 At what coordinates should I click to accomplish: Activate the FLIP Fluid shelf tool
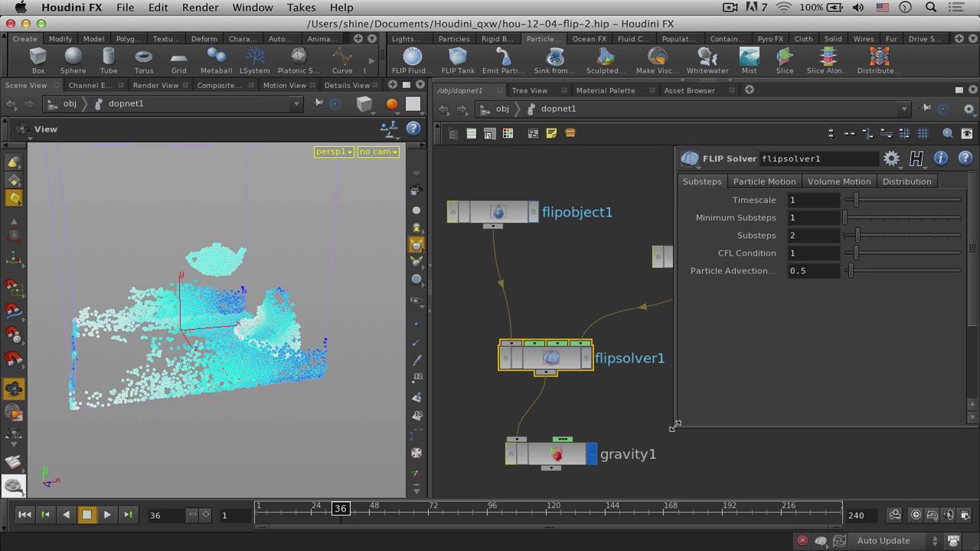pos(412,60)
